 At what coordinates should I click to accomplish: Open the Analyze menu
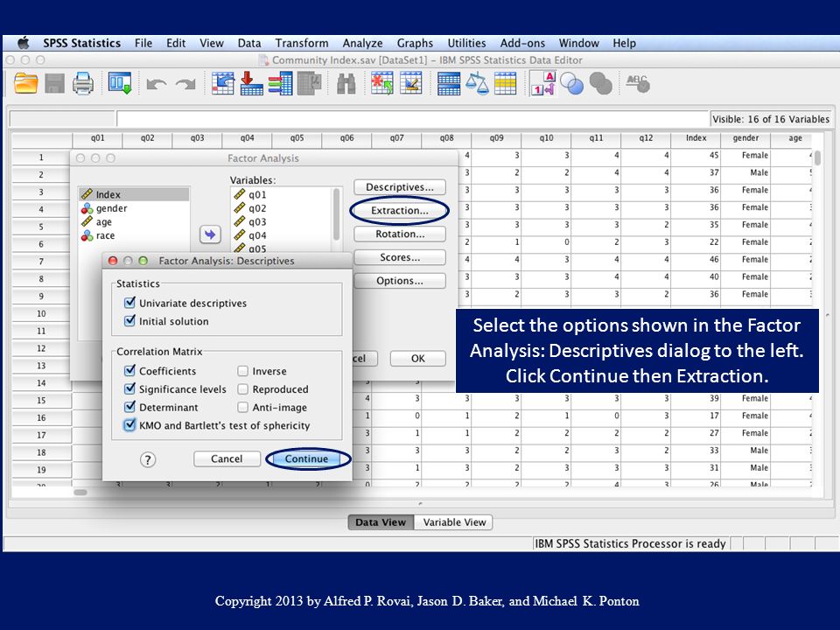pyautogui.click(x=362, y=43)
